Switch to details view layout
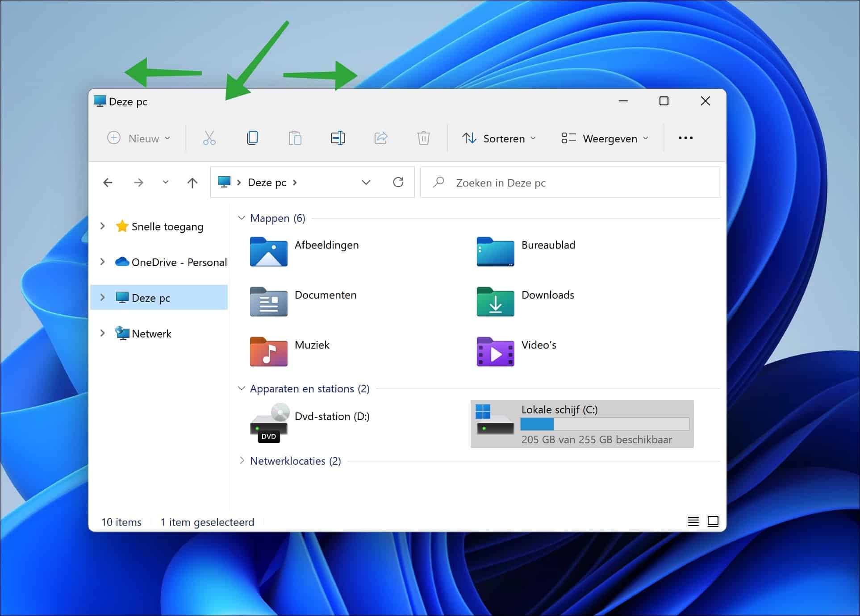Image resolution: width=860 pixels, height=616 pixels. pos(693,521)
